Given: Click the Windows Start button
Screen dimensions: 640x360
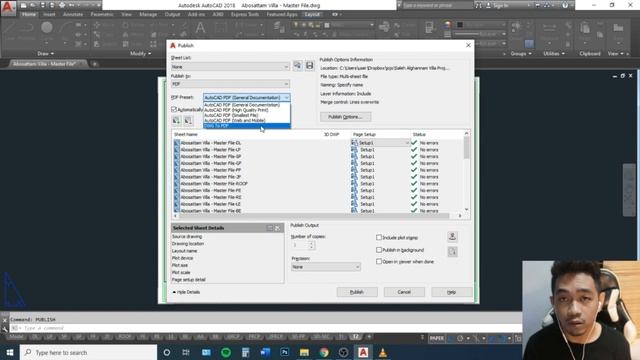Looking at the screenshot, I should point(10,352).
